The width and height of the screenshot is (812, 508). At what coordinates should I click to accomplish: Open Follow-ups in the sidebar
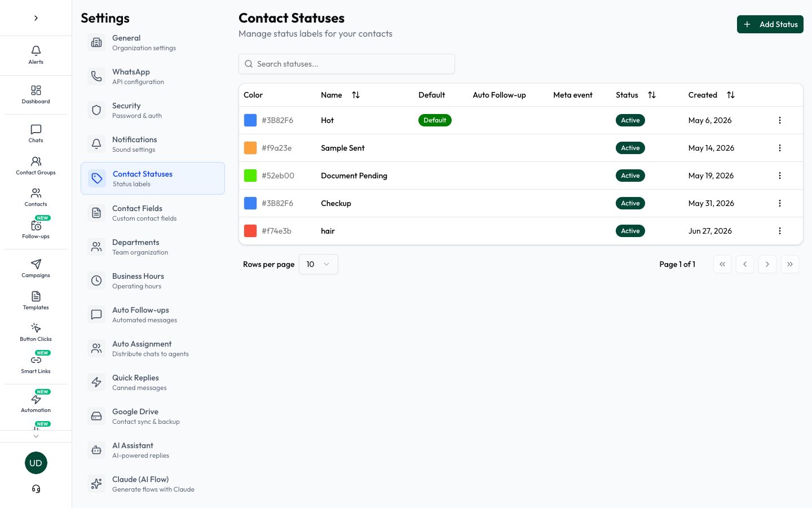coord(36,229)
